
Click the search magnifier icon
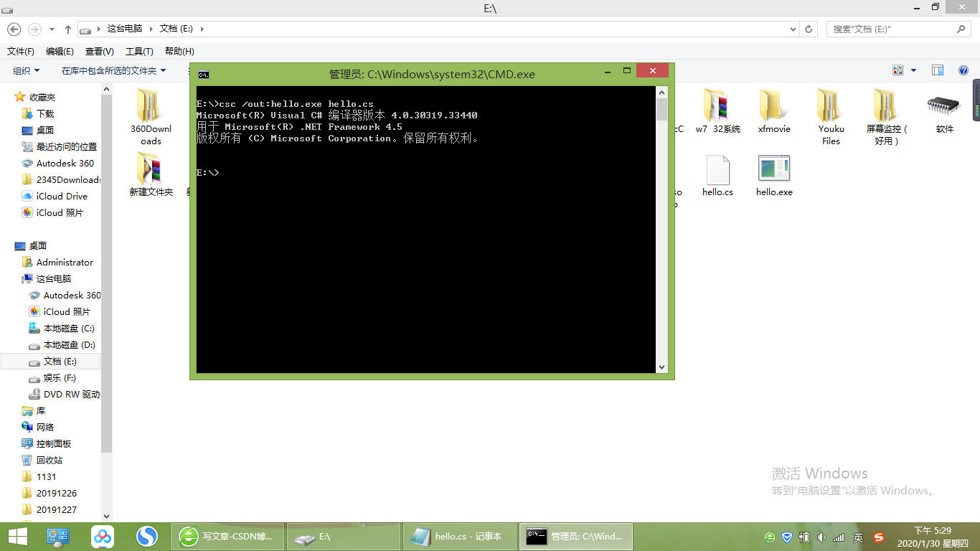click(961, 29)
